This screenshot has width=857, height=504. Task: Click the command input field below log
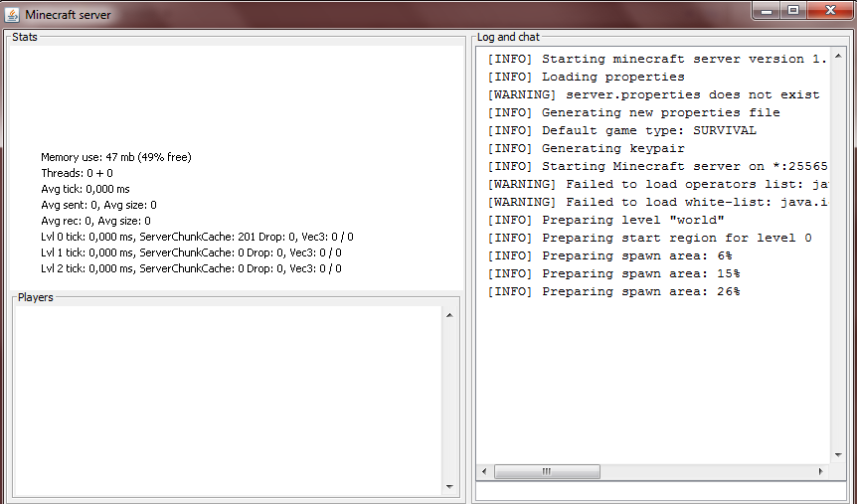[x=661, y=491]
